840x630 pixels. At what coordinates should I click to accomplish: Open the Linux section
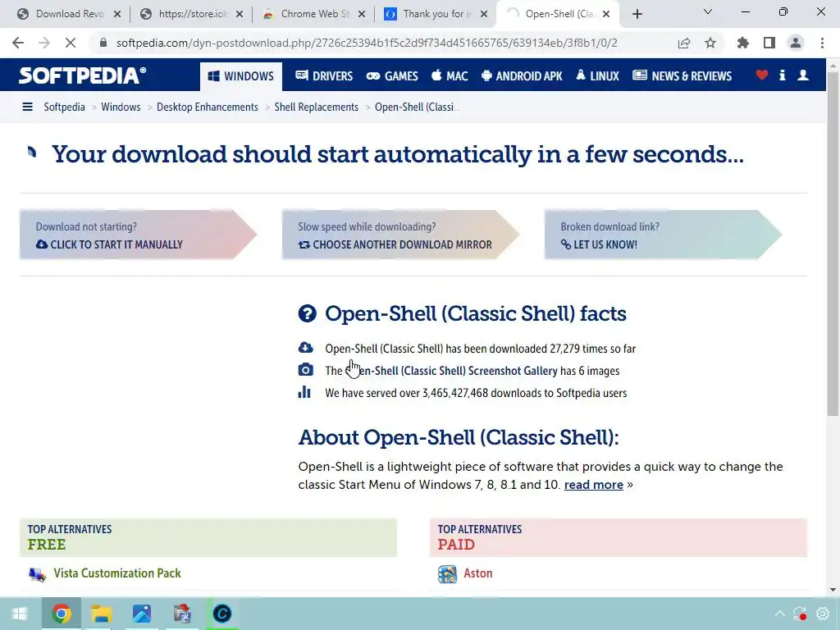point(597,76)
